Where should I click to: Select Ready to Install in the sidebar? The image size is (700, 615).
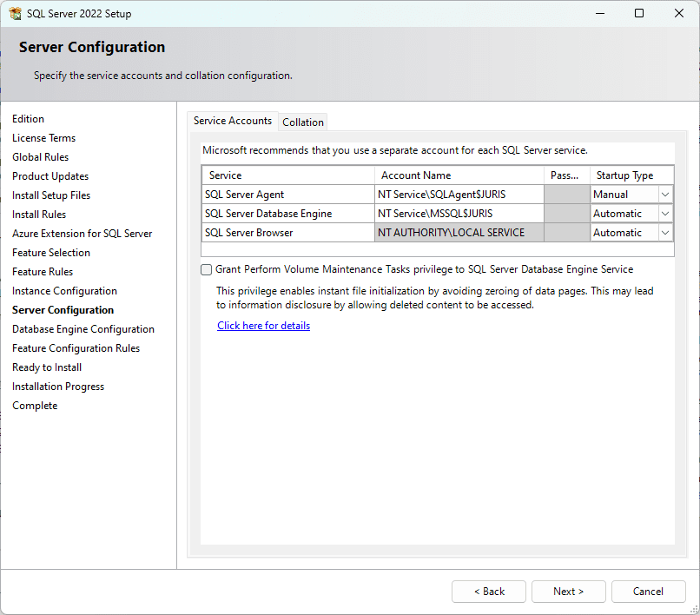46,367
